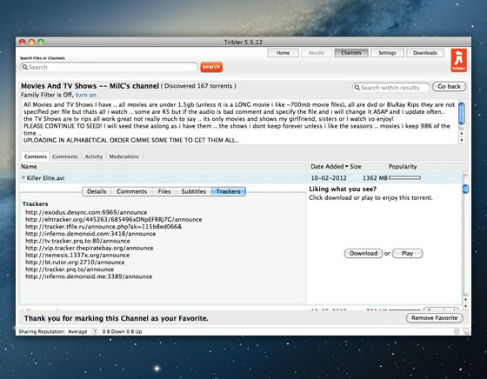Collapse the Killer Elite.avi row
The height and width of the screenshot is (379, 487).
click(x=23, y=178)
